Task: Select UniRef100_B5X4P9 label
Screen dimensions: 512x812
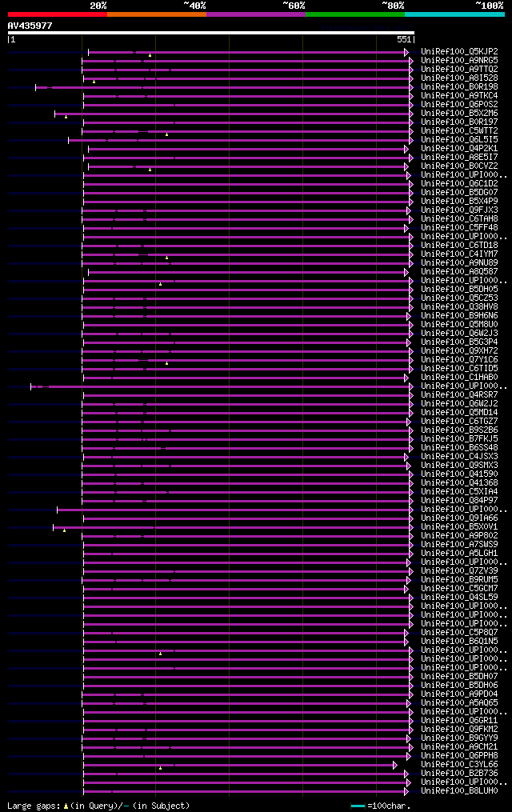Action: click(x=459, y=202)
